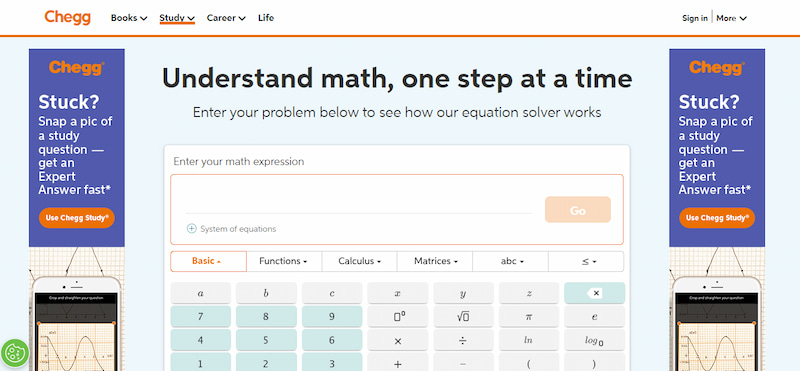
Task: Expand the Calculus keypad dropdown
Action: [359, 261]
